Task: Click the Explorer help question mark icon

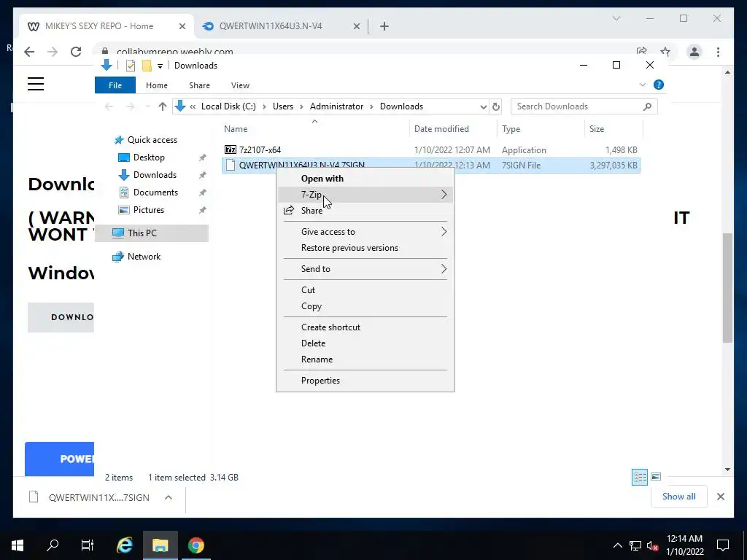Action: (x=659, y=85)
